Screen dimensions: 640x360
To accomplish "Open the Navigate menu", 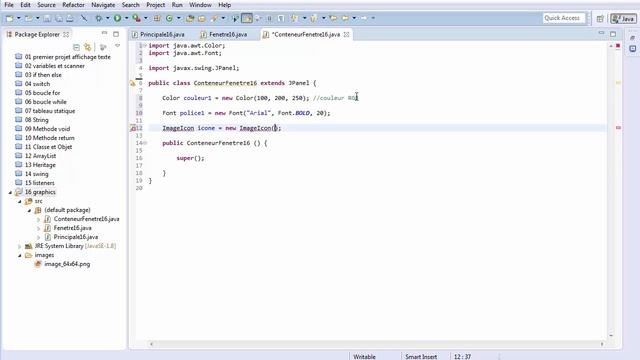I will (103, 5).
